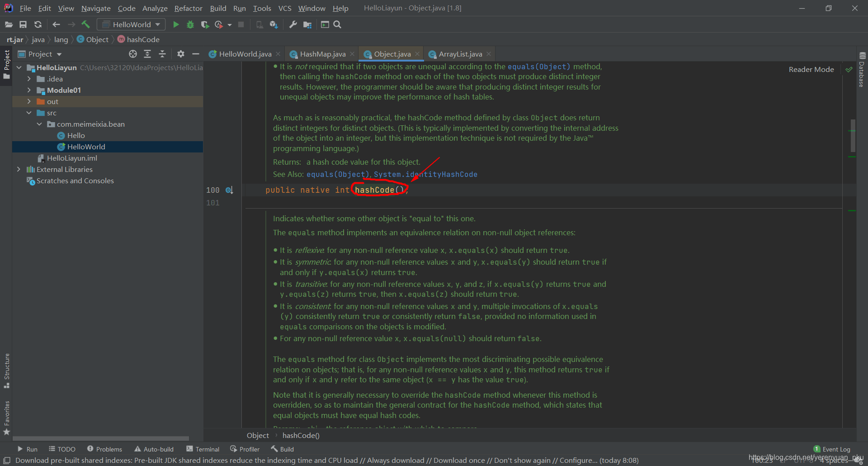
Task: Toggle the Favorites tool window
Action: point(6,418)
